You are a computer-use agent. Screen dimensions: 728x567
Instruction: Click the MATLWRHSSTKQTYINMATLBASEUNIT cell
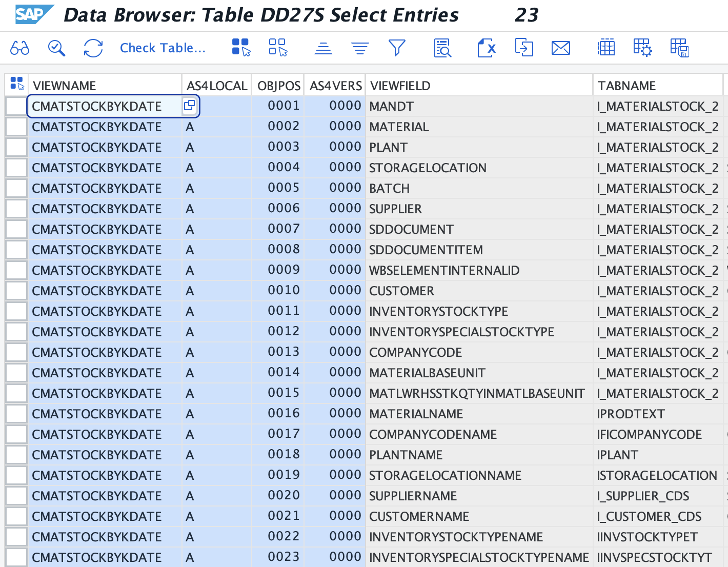[479, 393]
